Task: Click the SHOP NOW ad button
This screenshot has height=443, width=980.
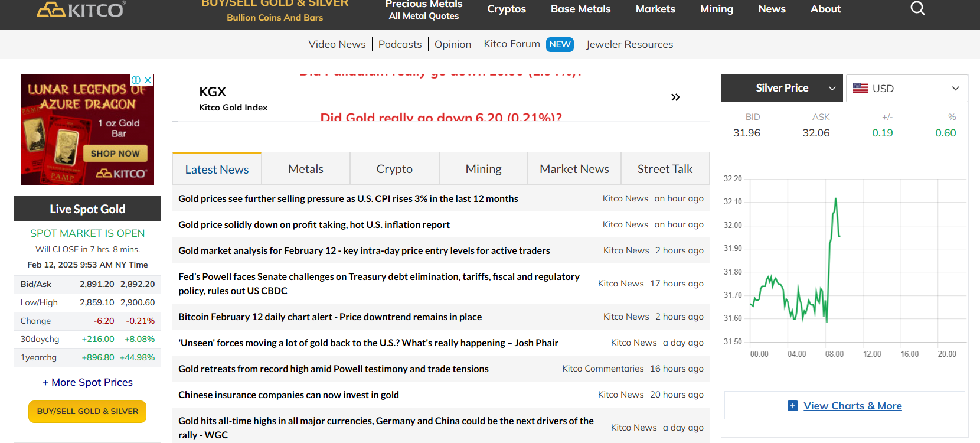Action: 115,154
